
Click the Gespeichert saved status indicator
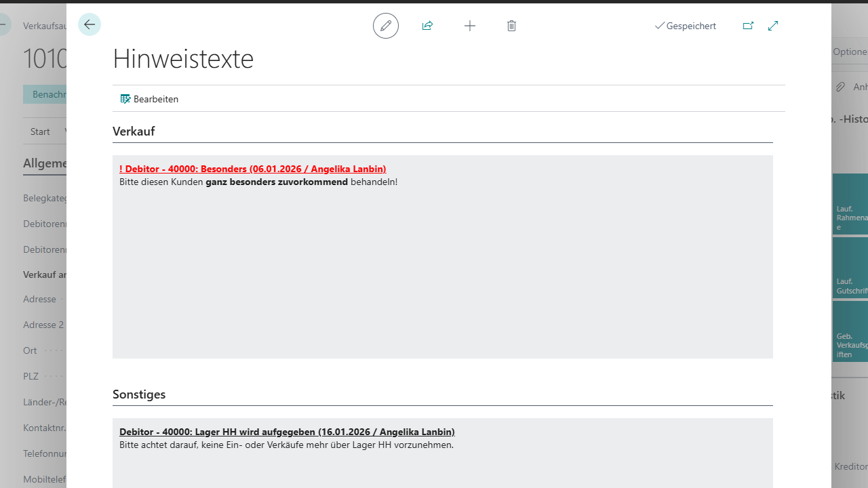coord(685,26)
